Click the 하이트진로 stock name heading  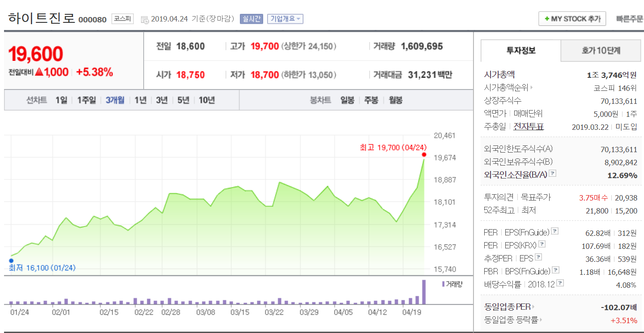pyautogui.click(x=42, y=18)
